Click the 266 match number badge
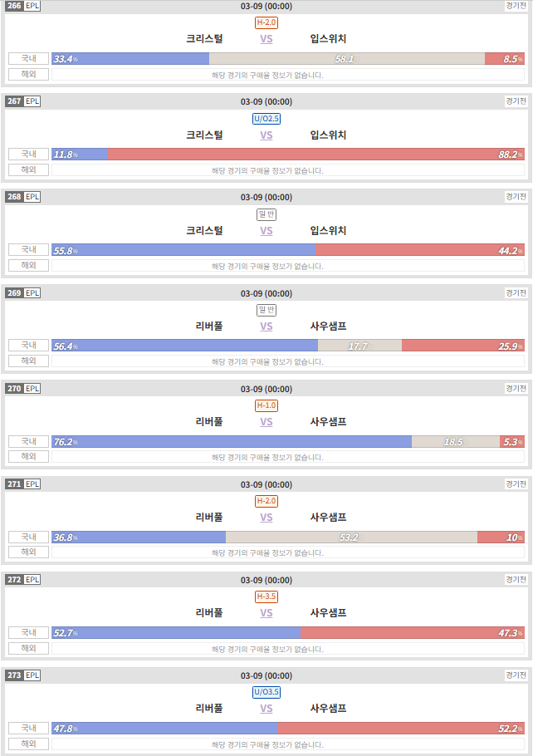 coord(14,6)
